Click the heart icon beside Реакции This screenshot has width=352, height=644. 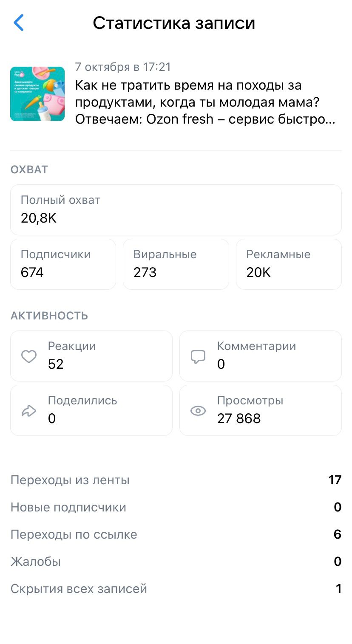click(x=29, y=356)
